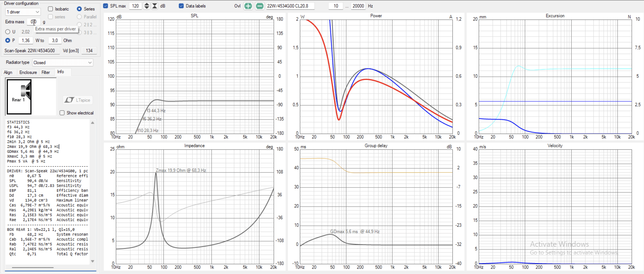Click the SPL max value field 120

(x=135, y=6)
